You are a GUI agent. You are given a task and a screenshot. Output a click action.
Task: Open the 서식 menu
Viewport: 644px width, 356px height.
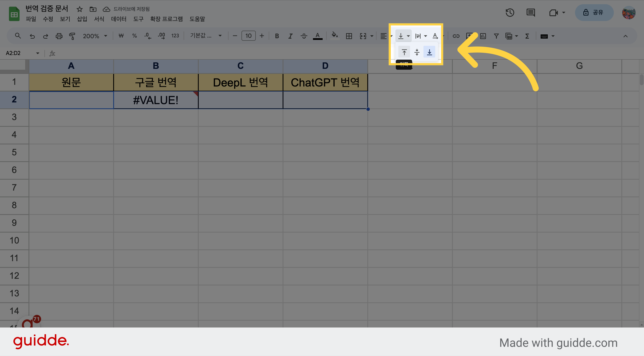pyautogui.click(x=99, y=19)
